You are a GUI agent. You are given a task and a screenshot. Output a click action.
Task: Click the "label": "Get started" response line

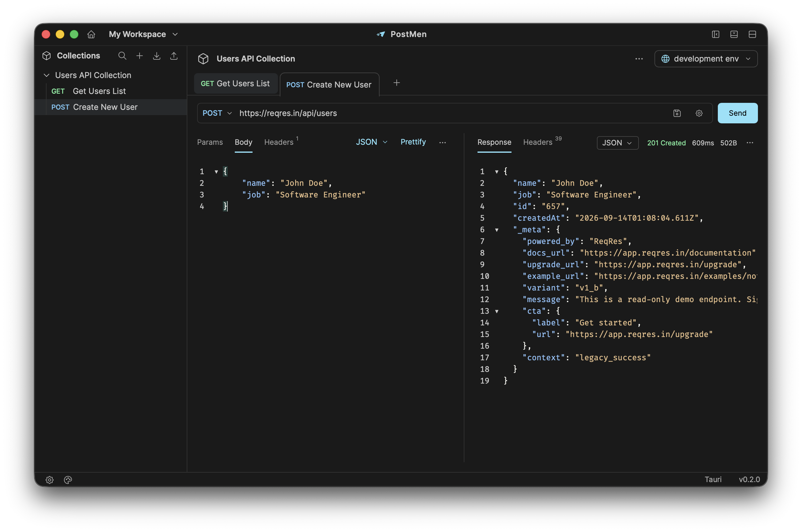tap(586, 323)
